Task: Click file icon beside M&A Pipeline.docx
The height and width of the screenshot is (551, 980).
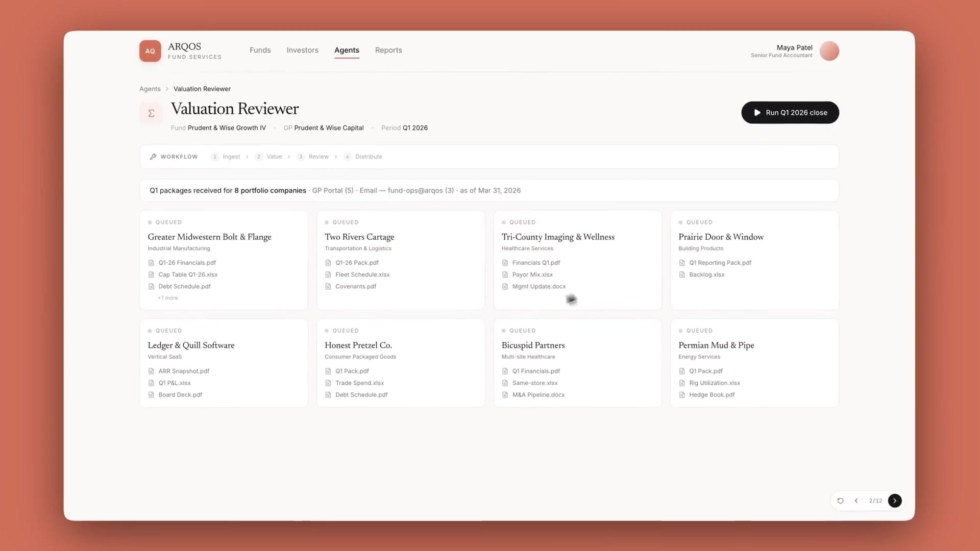Action: coord(505,395)
